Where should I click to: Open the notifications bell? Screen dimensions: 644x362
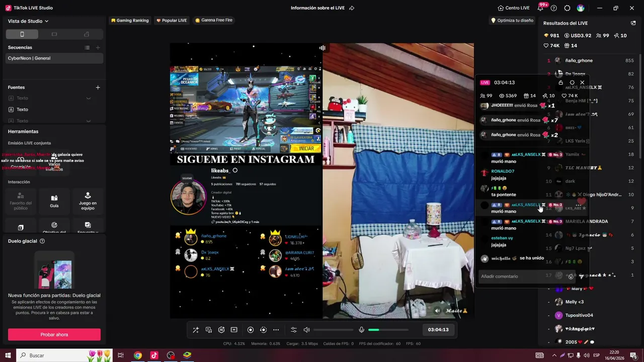tap(541, 8)
